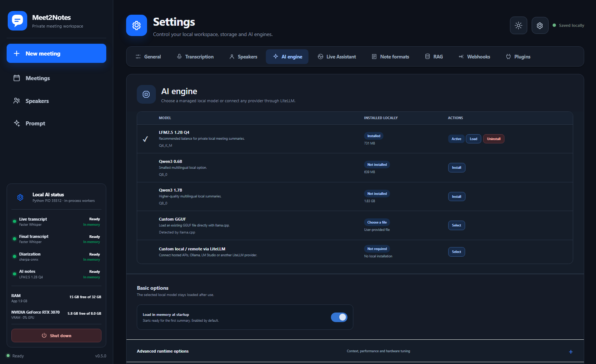The width and height of the screenshot is (596, 364).
Task: Click the database icon on RAG tab
Action: (x=427, y=57)
